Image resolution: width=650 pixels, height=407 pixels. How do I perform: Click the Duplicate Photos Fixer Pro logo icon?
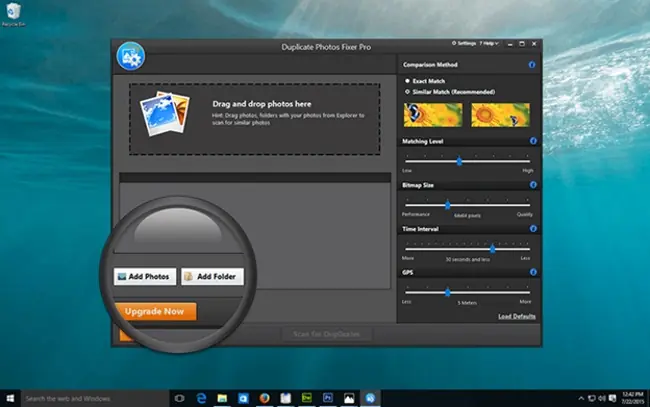click(x=131, y=56)
